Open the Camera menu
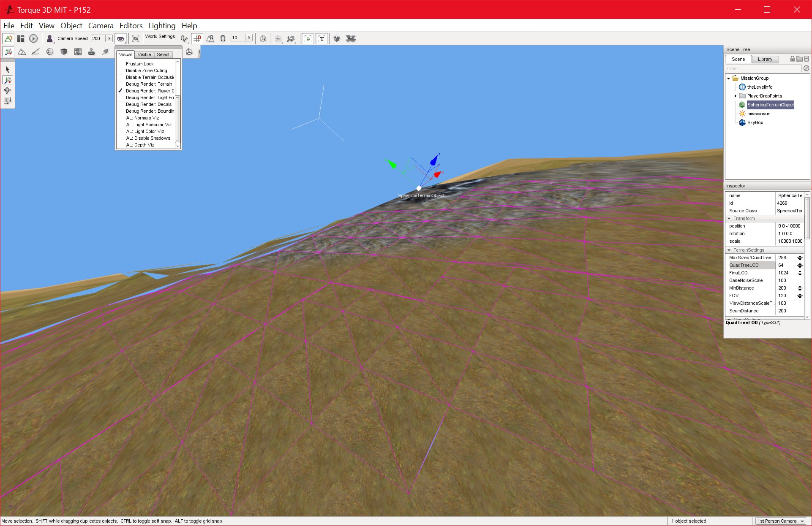Viewport: 812px width, 526px height. click(x=101, y=26)
